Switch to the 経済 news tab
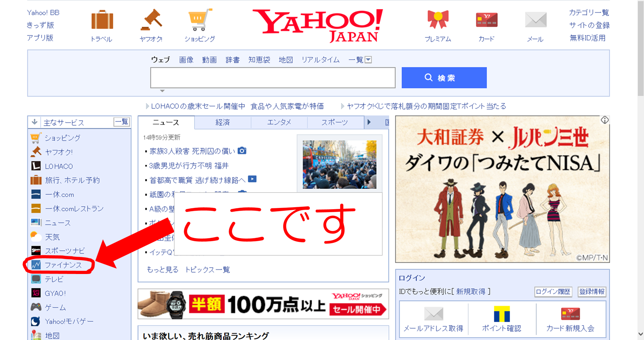Screen dimensions: 644x340 pos(223,122)
